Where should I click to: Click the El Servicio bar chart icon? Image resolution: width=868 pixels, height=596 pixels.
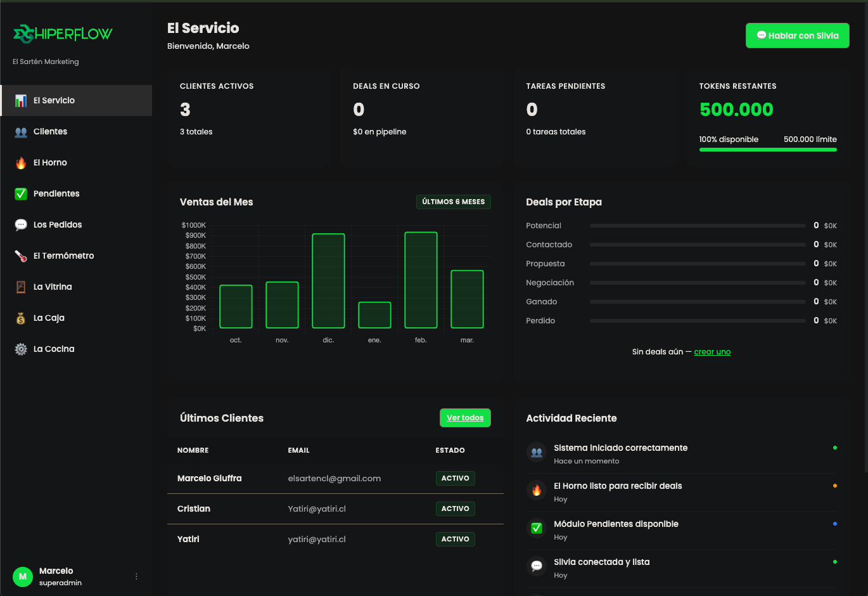21,101
